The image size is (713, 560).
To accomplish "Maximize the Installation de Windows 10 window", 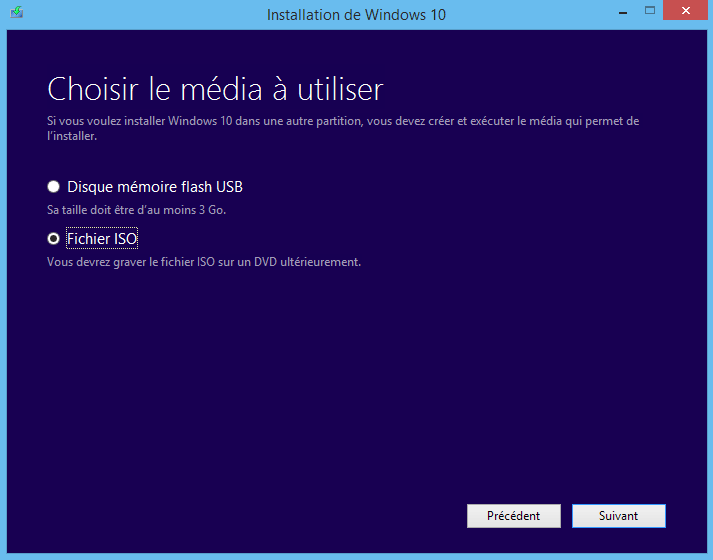I will (650, 10).
